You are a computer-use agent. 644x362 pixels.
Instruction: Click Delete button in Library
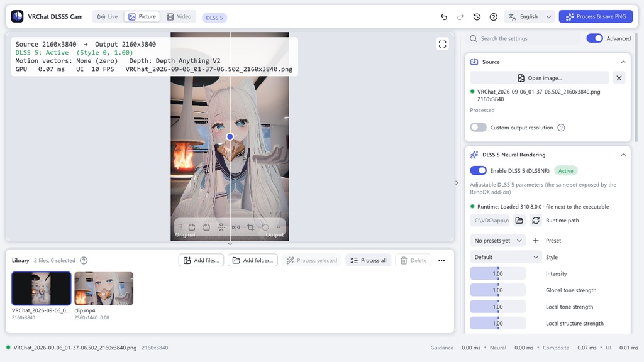pyautogui.click(x=413, y=260)
